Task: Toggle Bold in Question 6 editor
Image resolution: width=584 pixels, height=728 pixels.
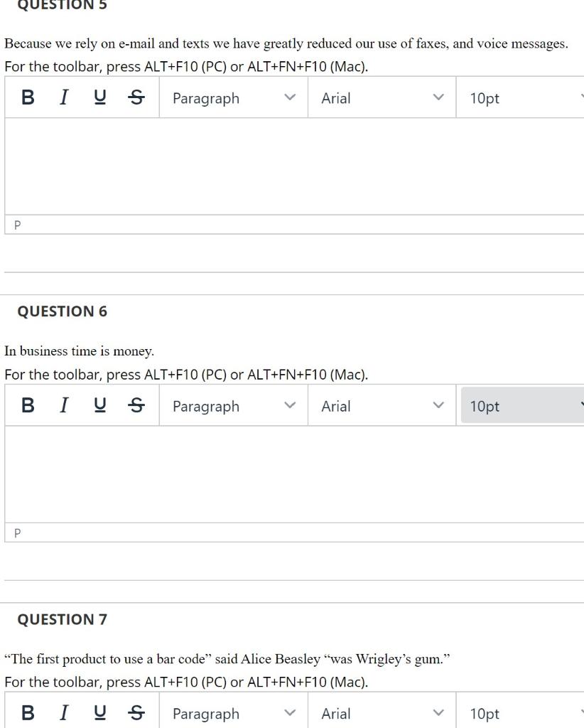Action: [28, 406]
